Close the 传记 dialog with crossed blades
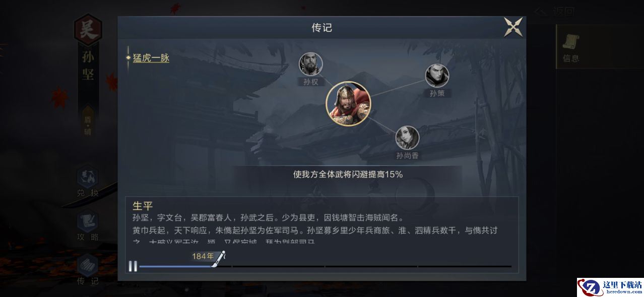644x297 pixels. pyautogui.click(x=513, y=27)
